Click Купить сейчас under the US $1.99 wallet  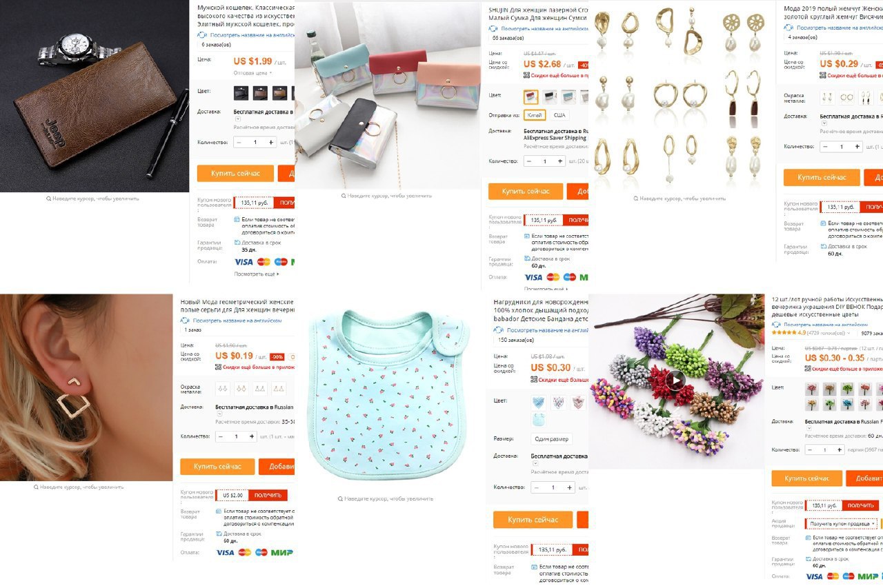235,174
